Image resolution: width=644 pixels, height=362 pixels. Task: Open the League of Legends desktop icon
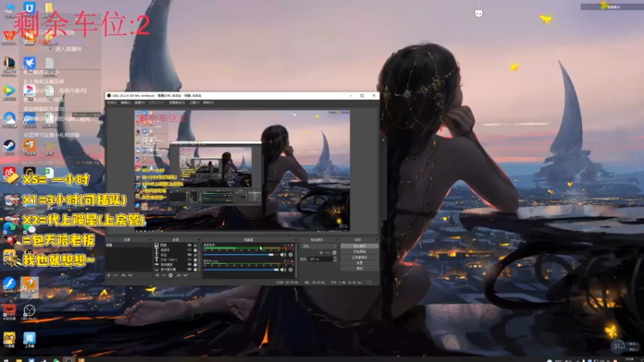(x=9, y=66)
